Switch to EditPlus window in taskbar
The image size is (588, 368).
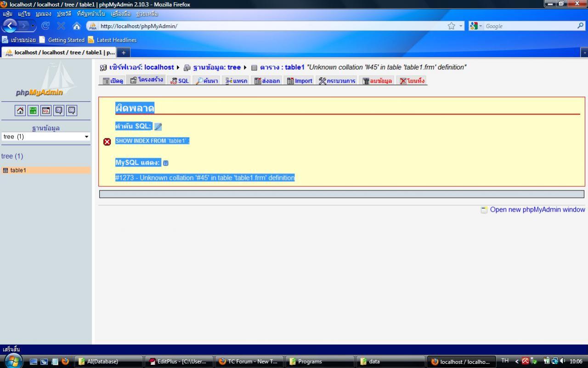point(179,362)
